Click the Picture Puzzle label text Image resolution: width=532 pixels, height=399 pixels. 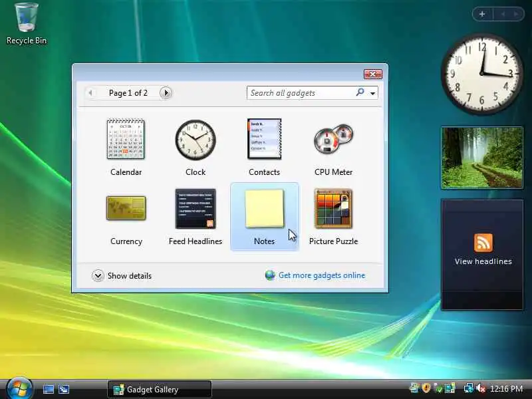point(334,241)
